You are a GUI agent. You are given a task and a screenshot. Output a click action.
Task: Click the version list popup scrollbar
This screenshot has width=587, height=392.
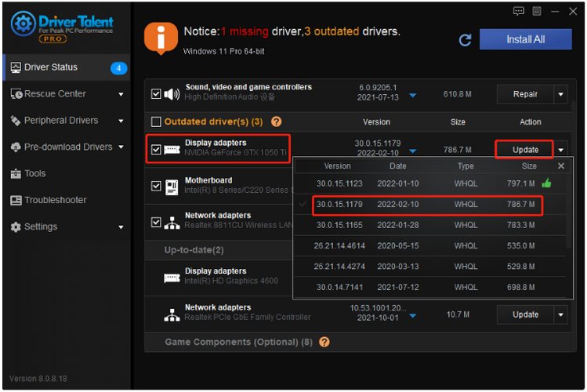pos(569,212)
